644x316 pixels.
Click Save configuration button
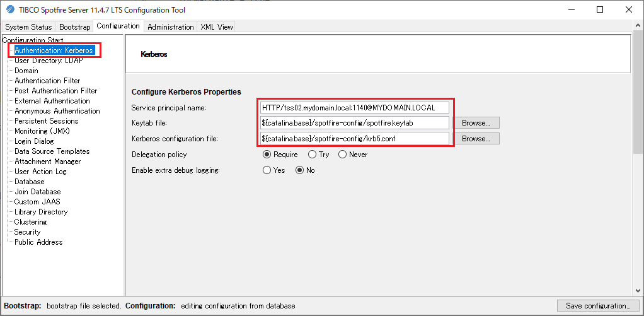598,306
